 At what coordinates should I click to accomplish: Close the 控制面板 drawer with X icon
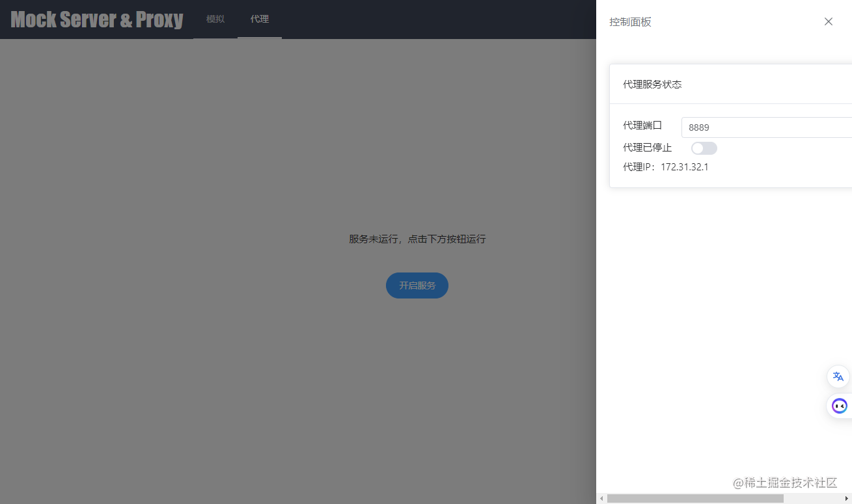(829, 21)
